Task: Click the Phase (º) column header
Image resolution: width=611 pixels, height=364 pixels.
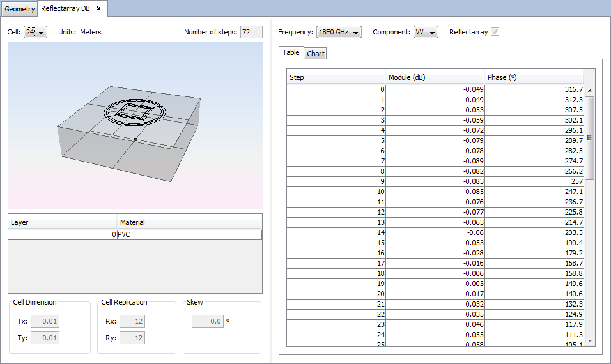Action: [533, 77]
